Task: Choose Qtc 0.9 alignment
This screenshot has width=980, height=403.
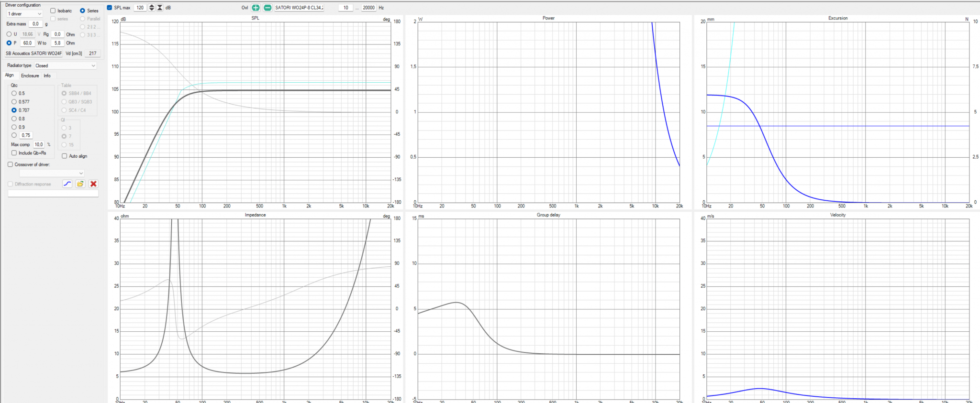Action: pos(14,127)
